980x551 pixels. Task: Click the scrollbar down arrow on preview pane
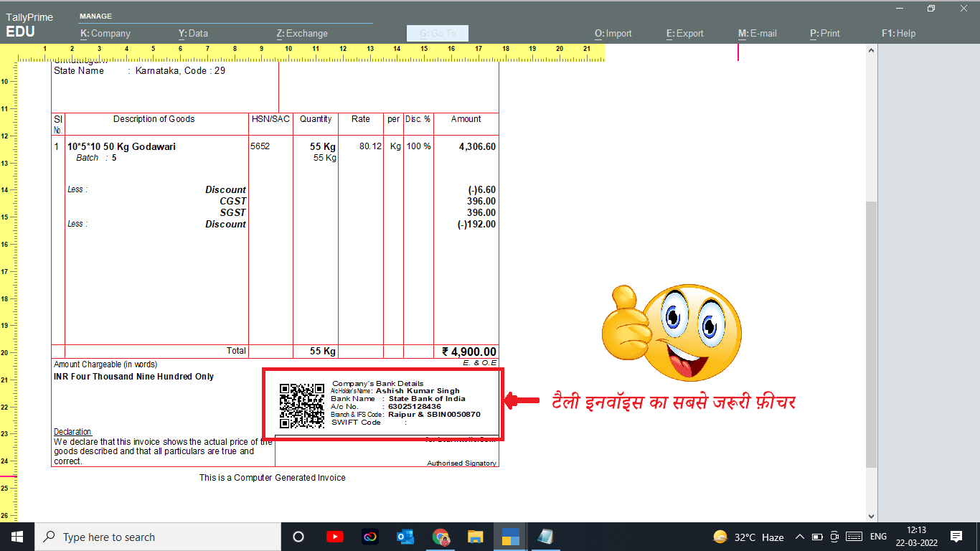[x=870, y=516]
